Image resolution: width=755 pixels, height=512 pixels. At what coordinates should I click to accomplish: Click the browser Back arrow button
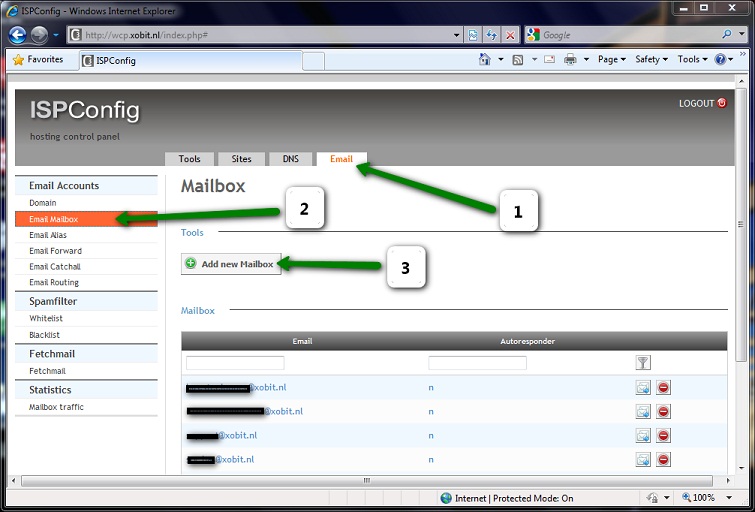pyautogui.click(x=17, y=35)
